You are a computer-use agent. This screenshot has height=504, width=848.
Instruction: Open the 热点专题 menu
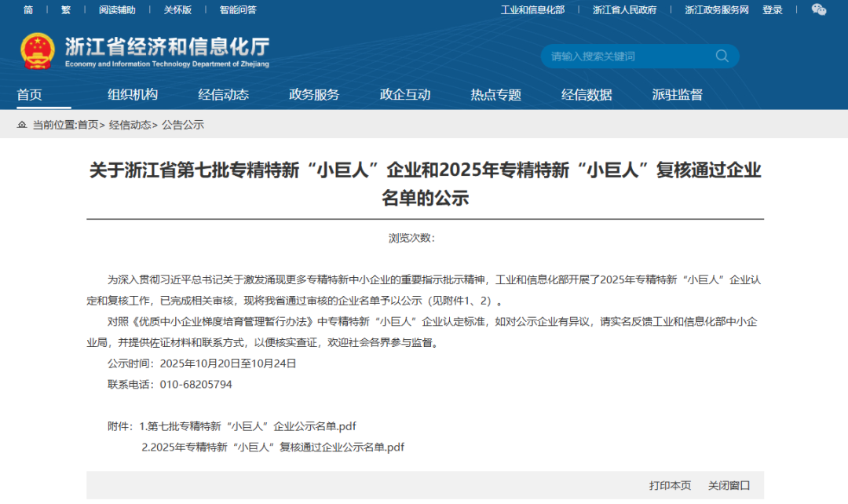click(x=495, y=93)
